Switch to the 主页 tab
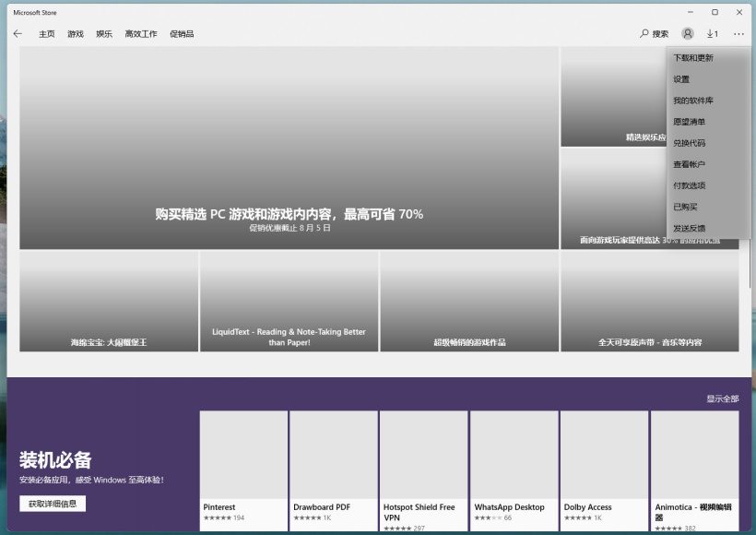This screenshot has height=535, width=756. click(46, 34)
